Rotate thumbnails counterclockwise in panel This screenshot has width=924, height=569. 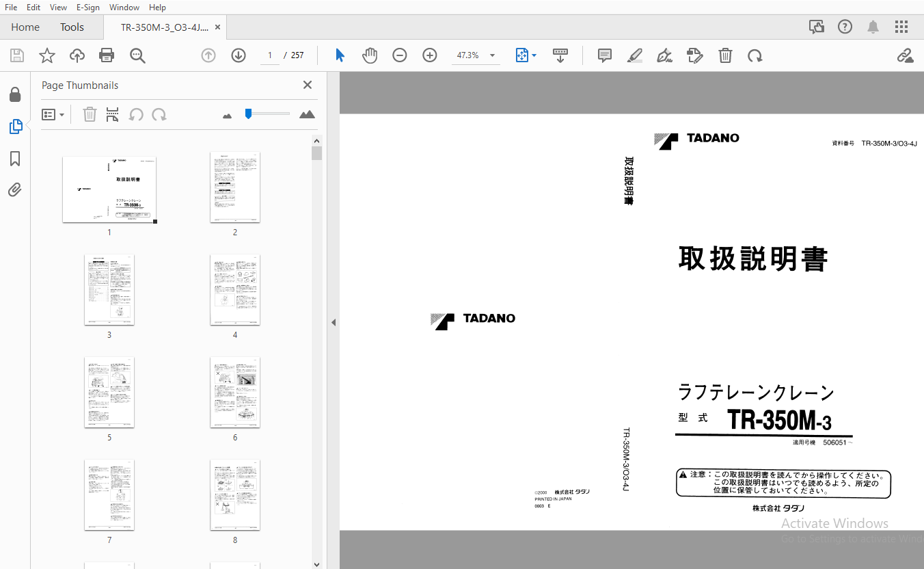click(136, 114)
